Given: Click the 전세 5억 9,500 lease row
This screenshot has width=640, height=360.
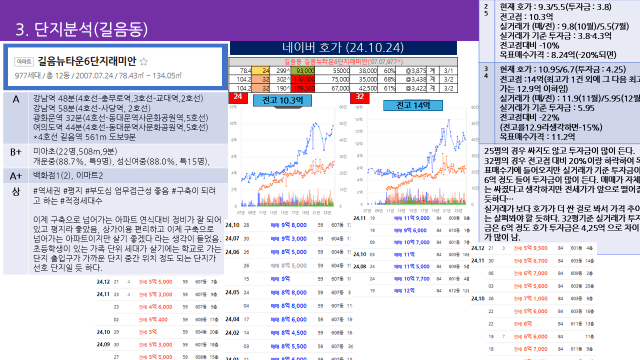Looking at the screenshot, I should [x=533, y=248].
